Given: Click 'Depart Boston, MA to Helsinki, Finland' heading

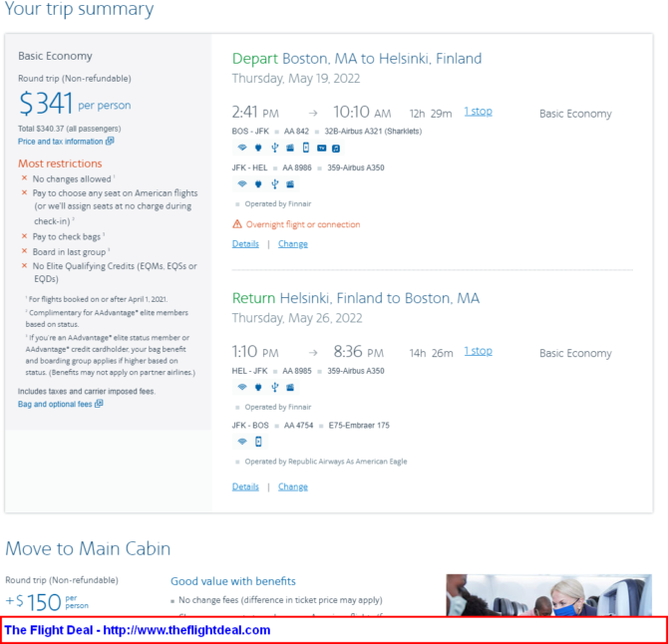Looking at the screenshot, I should coord(357,59).
